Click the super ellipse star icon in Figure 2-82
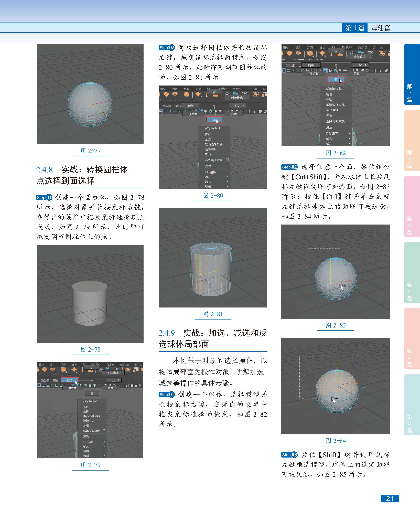Screen dimensions: 420x520 point(322,54)
